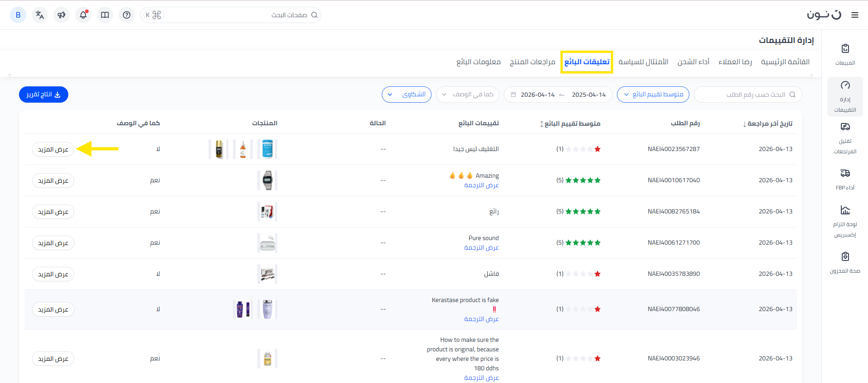The image size is (868, 383).
Task: Open أداء FBP sidebar icon
Action: click(845, 179)
